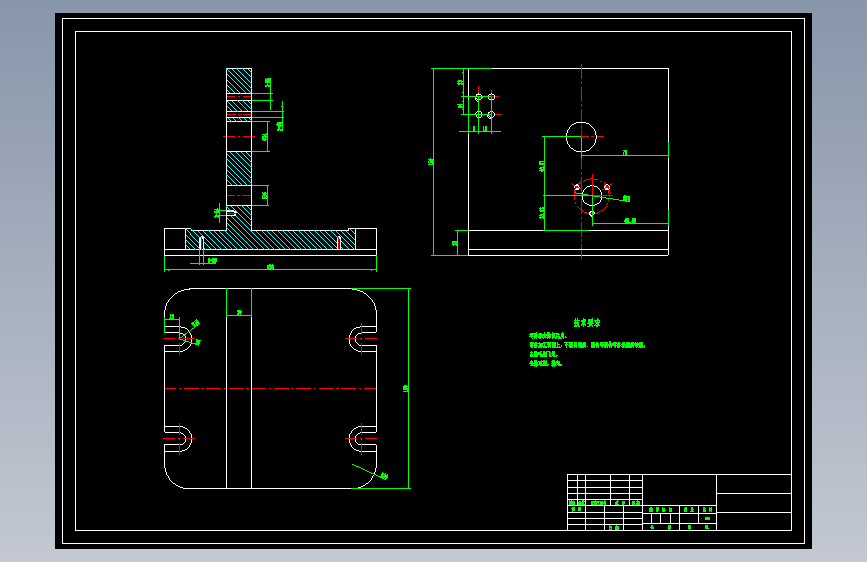Select the hatched T-shaped section view
The width and height of the screenshot is (867, 562).
pyautogui.click(x=270, y=162)
